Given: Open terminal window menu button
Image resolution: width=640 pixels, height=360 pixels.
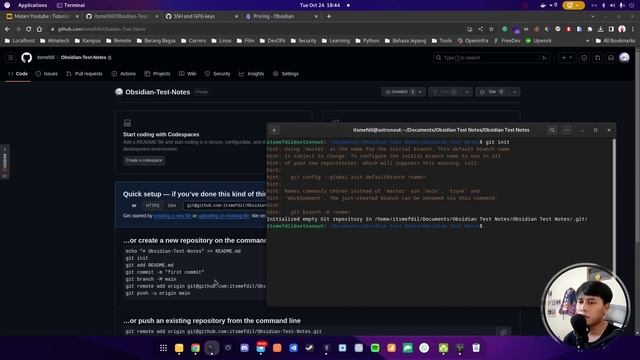Looking at the screenshot, I should click(x=567, y=130).
